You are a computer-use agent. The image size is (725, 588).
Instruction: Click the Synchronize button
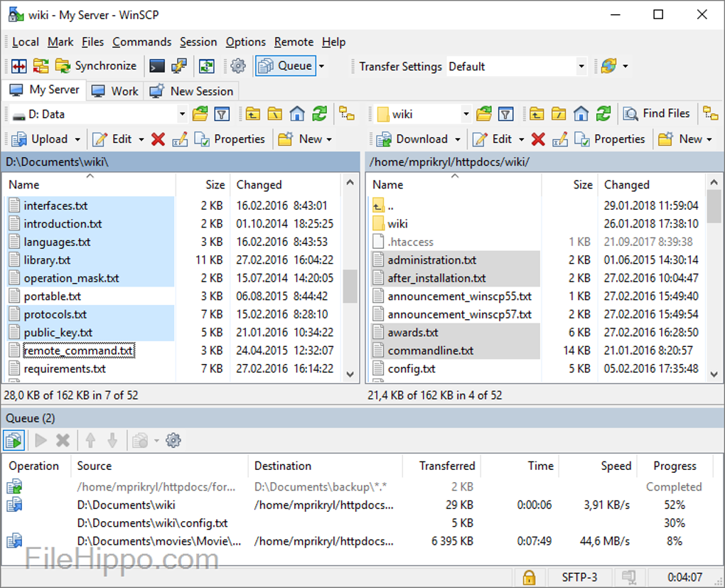pos(96,66)
